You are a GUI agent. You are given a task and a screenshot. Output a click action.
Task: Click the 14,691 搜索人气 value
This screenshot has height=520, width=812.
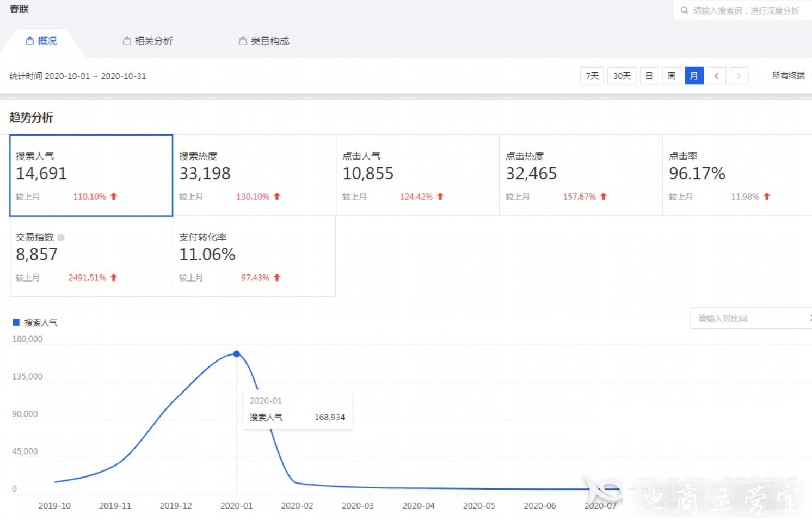coord(41,174)
